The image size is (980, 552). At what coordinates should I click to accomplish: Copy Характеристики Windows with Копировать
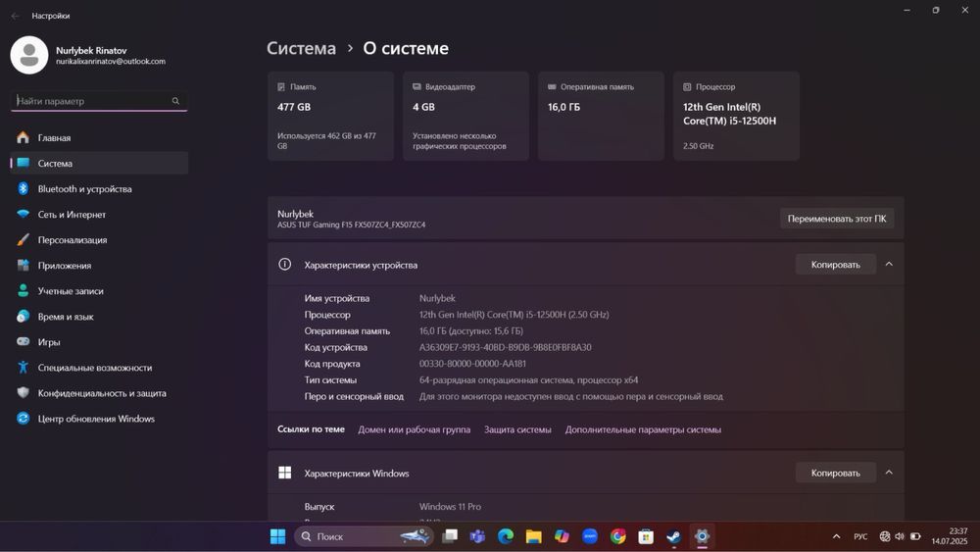(836, 474)
